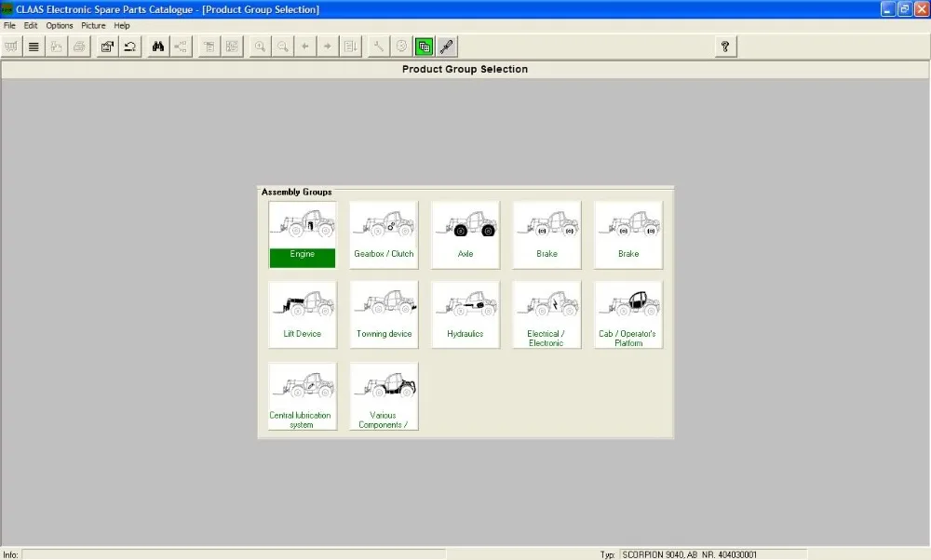This screenshot has height=560, width=931.
Task: Click the wrench toolbar icon
Action: point(380,47)
